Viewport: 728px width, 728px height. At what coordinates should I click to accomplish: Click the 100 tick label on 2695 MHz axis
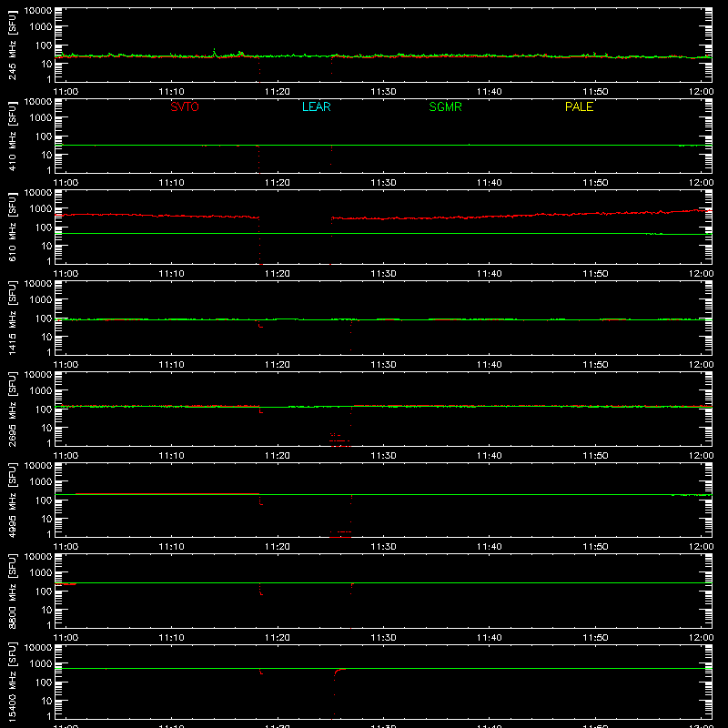44,409
